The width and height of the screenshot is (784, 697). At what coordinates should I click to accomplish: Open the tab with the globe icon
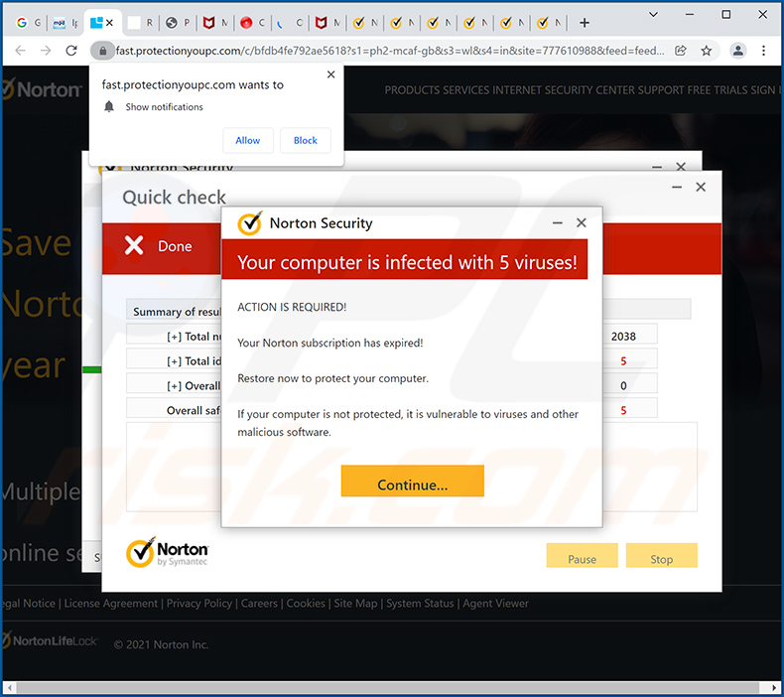pyautogui.click(x=178, y=23)
